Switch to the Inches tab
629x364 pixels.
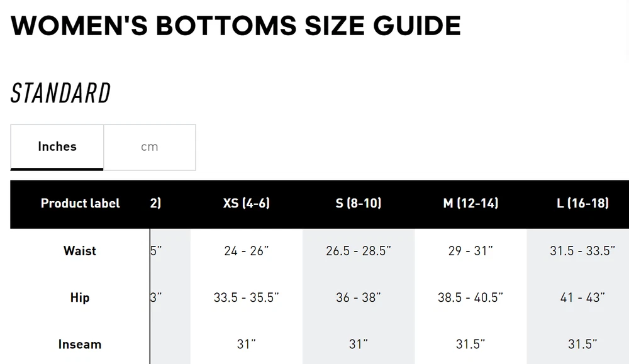57,147
